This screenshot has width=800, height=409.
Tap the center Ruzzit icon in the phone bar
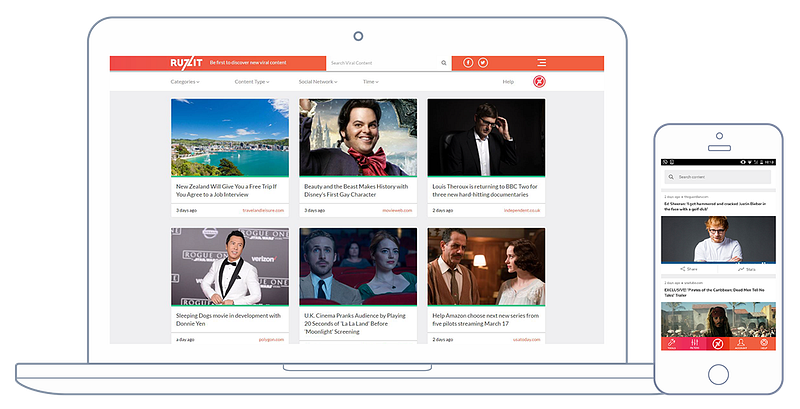(x=718, y=344)
